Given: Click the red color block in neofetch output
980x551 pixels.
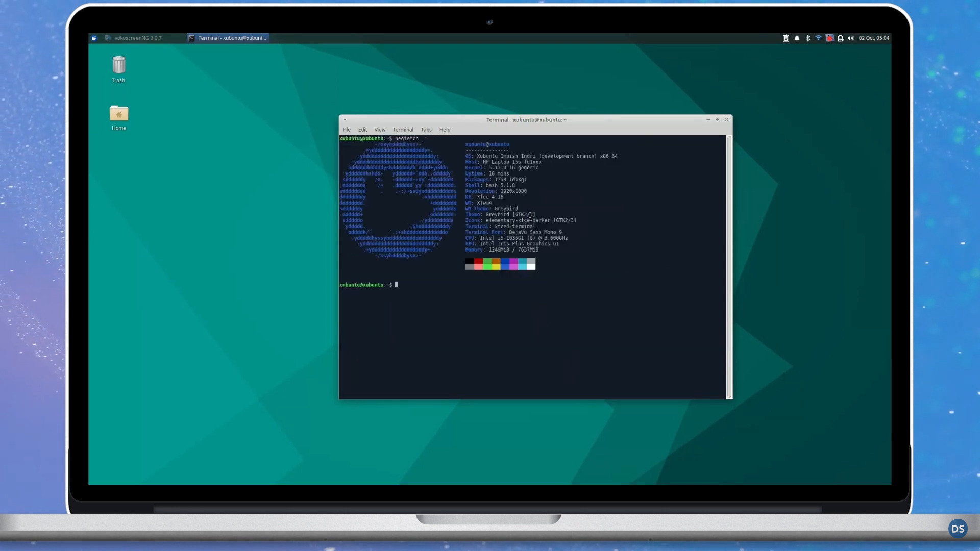Looking at the screenshot, I should 478,261.
